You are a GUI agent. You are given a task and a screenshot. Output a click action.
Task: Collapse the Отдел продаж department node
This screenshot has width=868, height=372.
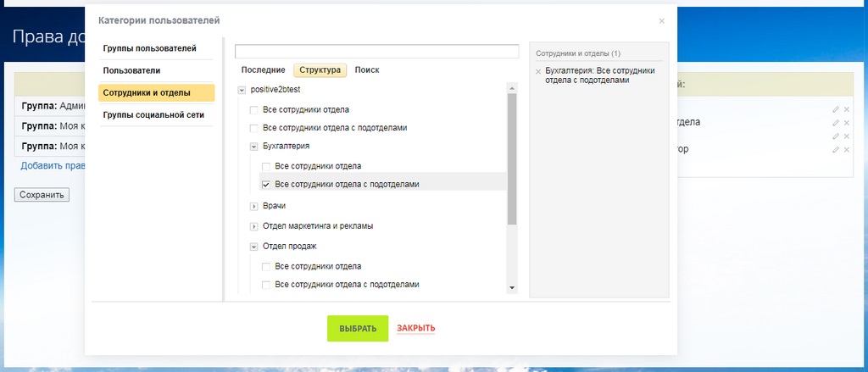(254, 247)
